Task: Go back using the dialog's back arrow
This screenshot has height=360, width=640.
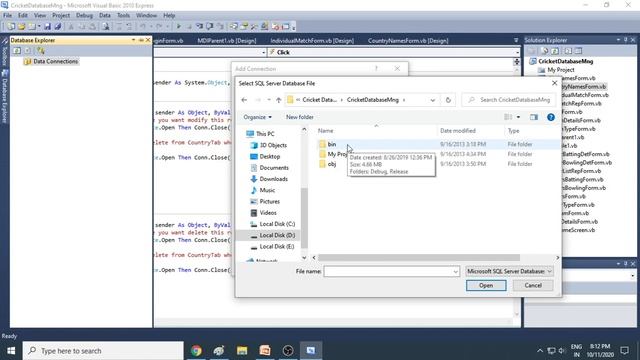Action: (x=244, y=100)
